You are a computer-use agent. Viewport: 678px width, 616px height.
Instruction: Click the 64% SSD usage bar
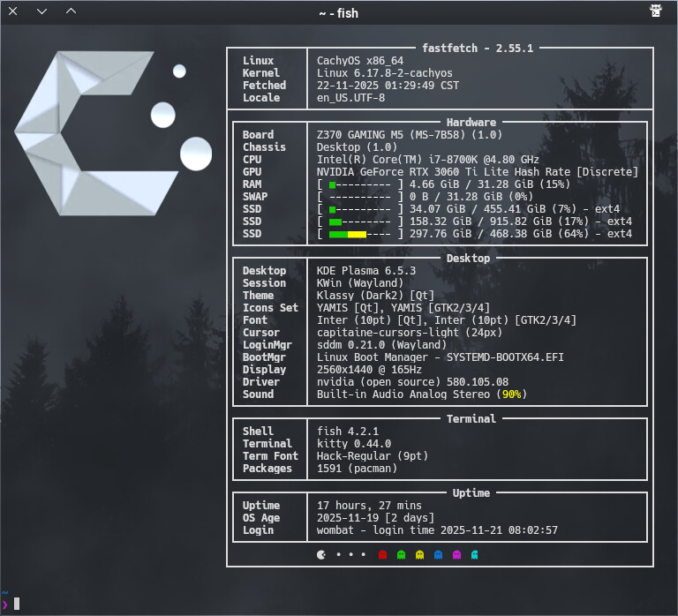(360, 234)
